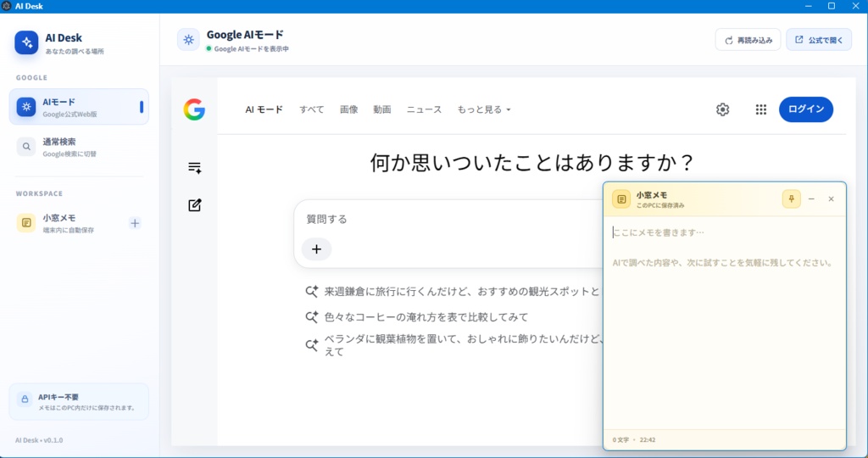868x458 pixels.
Task: Click the lock icon in APIキー不要 card
Action: click(25, 399)
